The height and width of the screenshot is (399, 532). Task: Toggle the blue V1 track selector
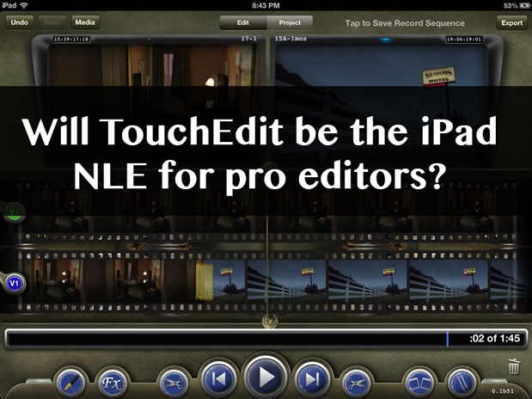tap(14, 283)
